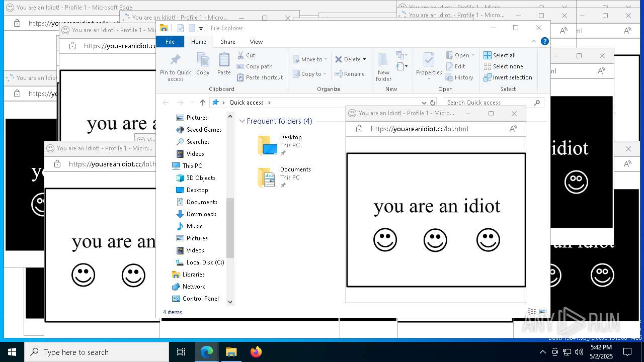Click Paste shortcut command
The height and width of the screenshot is (362, 644).
[x=260, y=77]
